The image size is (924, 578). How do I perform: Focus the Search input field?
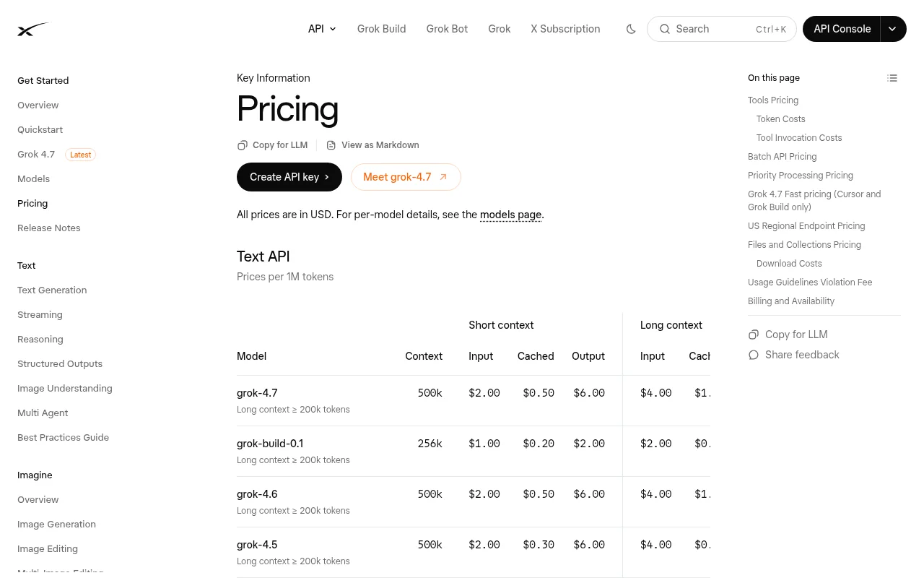[722, 29]
